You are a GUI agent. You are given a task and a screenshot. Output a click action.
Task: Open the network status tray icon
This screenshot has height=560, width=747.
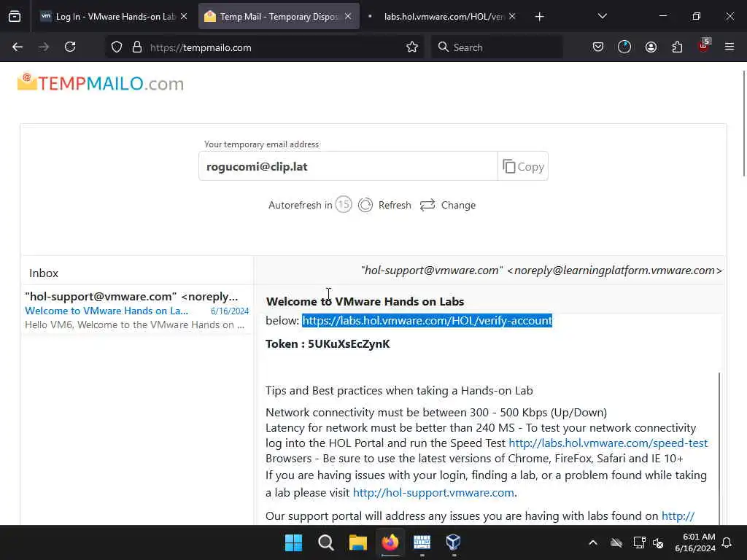639,542
